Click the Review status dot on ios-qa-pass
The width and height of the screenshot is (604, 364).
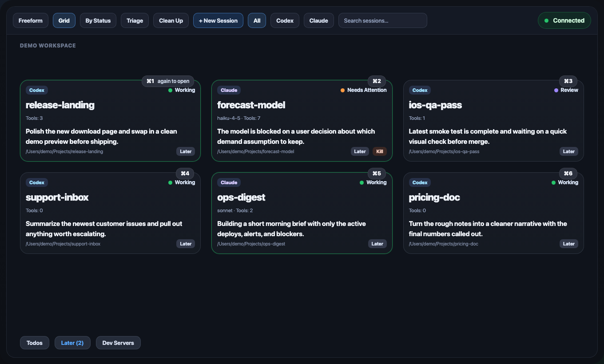click(x=556, y=90)
